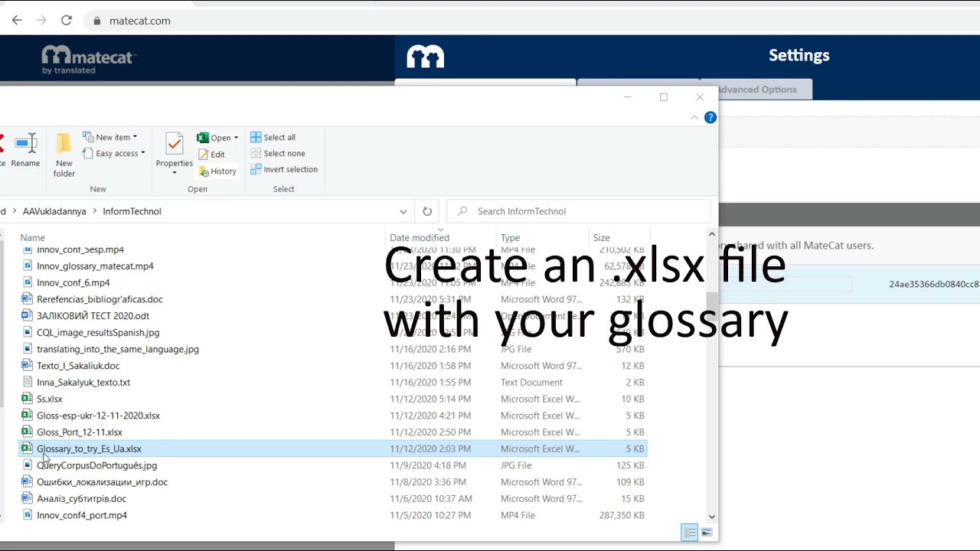Click Select none in the ribbon
The height and width of the screenshot is (551, 980).
coord(277,153)
